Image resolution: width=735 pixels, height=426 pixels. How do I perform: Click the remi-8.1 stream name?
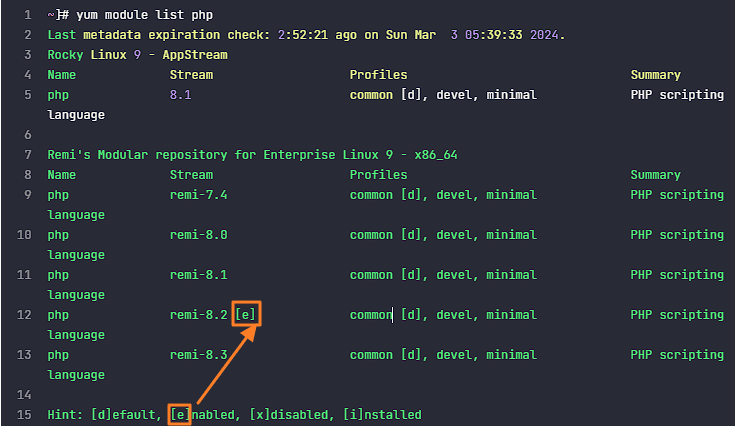[x=198, y=275]
